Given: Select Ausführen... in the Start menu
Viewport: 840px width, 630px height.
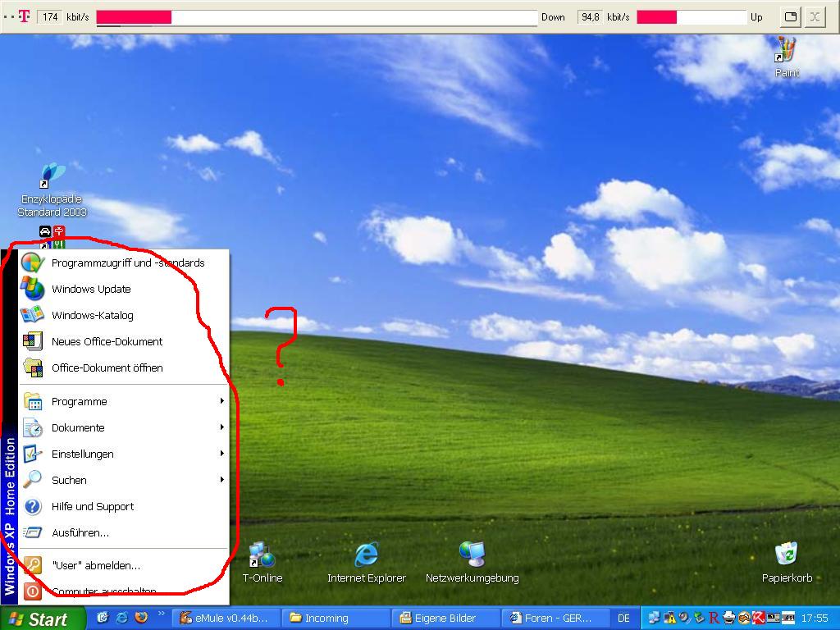Looking at the screenshot, I should tap(124, 532).
